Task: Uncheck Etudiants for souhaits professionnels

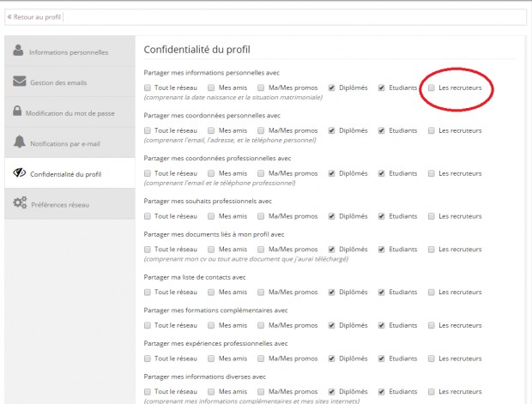Action: 381,216
